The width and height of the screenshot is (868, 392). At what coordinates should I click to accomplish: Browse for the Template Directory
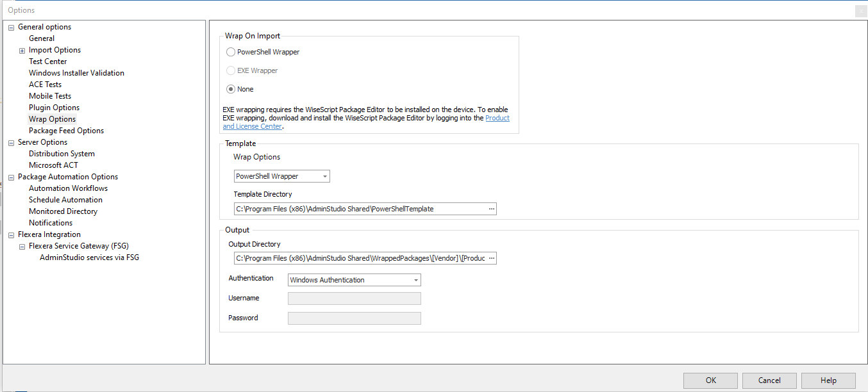click(490, 208)
